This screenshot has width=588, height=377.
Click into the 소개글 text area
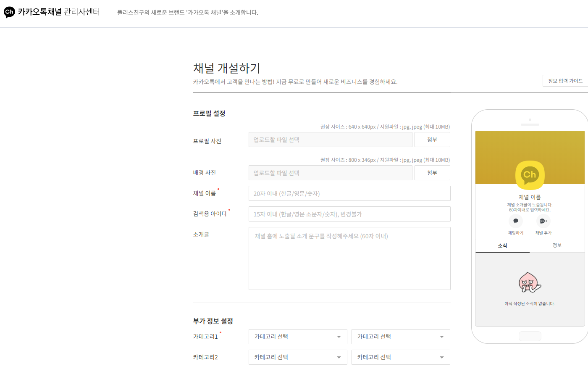coord(349,258)
